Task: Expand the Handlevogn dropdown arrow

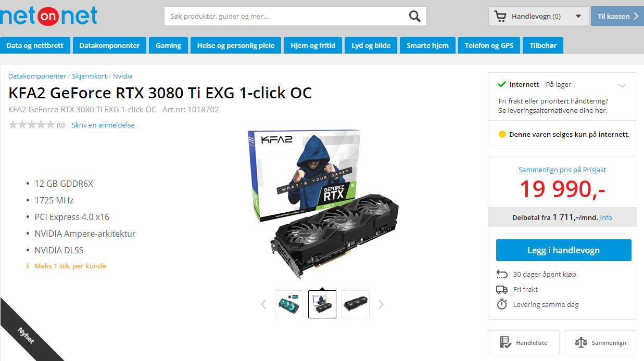Action: tap(578, 16)
